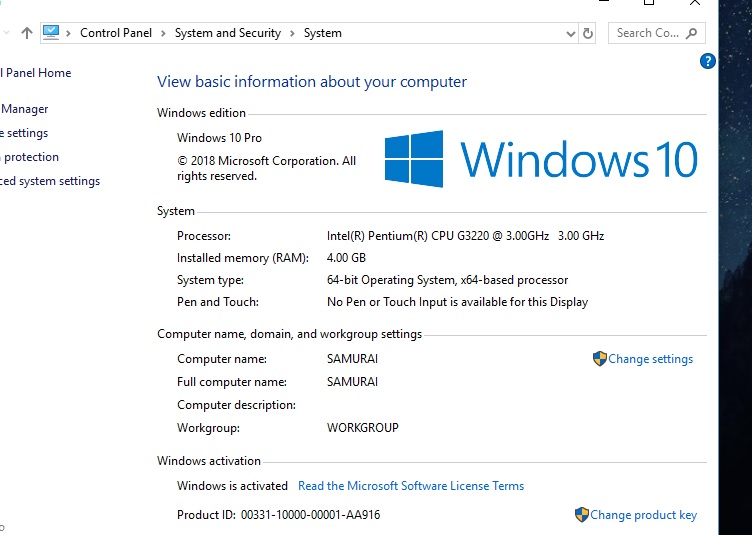Image resolution: width=752 pixels, height=535 pixels.
Task: Open the blue help question mark
Action: [707, 61]
